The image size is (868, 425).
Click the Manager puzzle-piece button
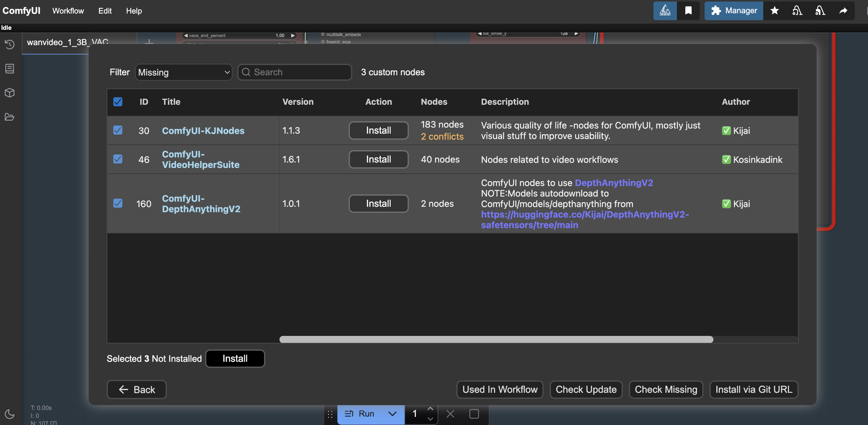coord(734,11)
